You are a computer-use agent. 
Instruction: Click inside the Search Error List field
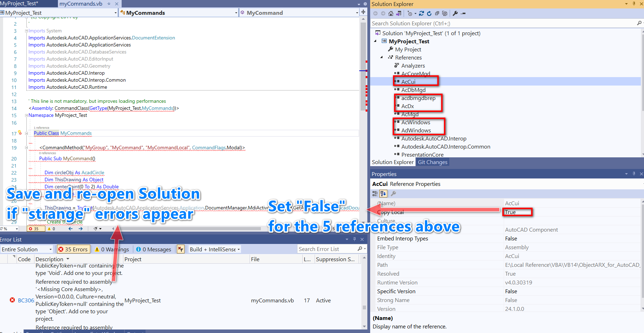[x=327, y=249]
